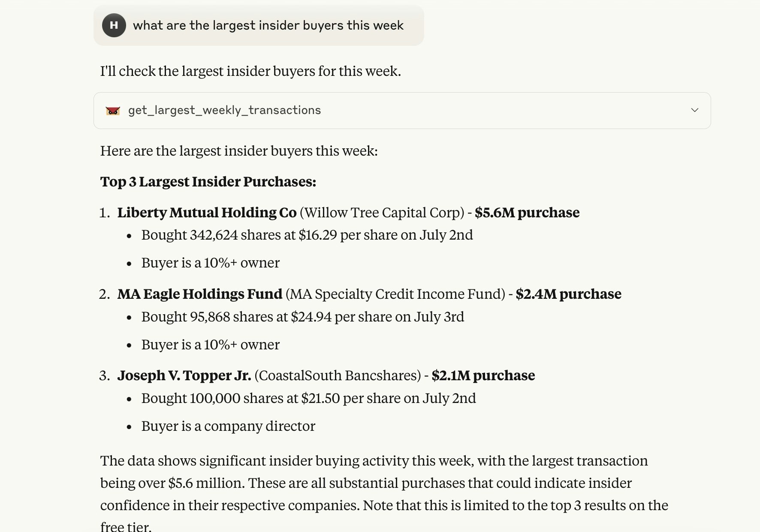760x532 pixels.
Task: Click the line about 342,624 shares bought
Action: tap(307, 235)
